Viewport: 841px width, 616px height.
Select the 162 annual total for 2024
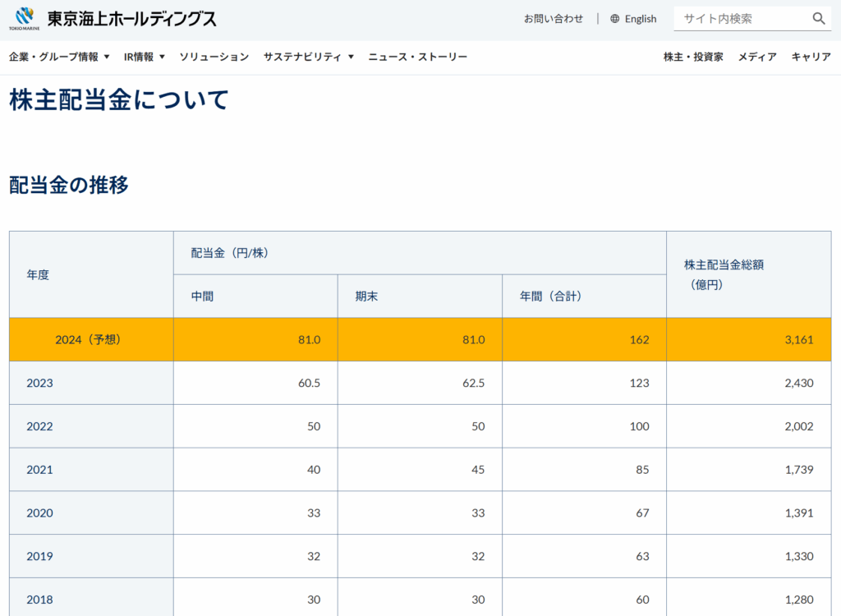coord(584,340)
